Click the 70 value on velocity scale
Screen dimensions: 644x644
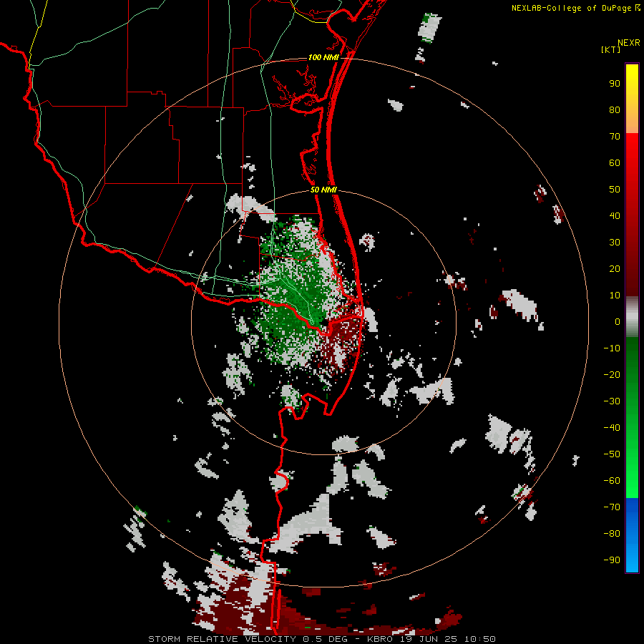pos(615,137)
